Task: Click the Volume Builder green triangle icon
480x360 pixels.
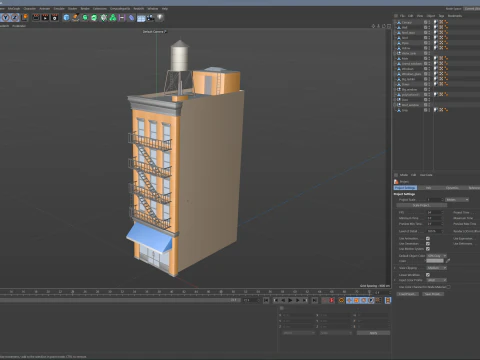Action: pos(113,17)
